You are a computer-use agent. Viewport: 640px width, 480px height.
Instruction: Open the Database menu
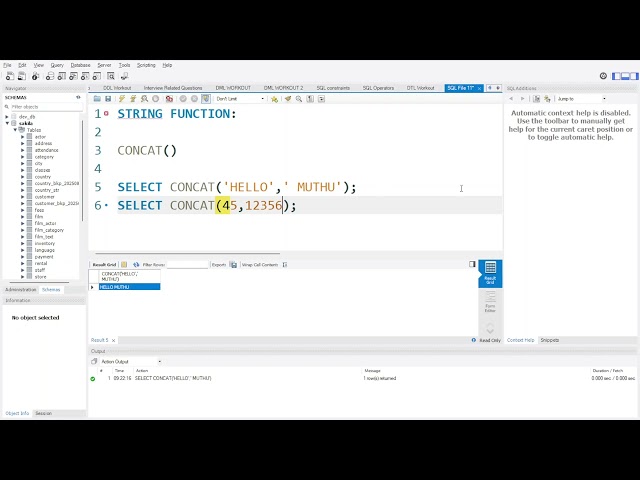(80, 65)
